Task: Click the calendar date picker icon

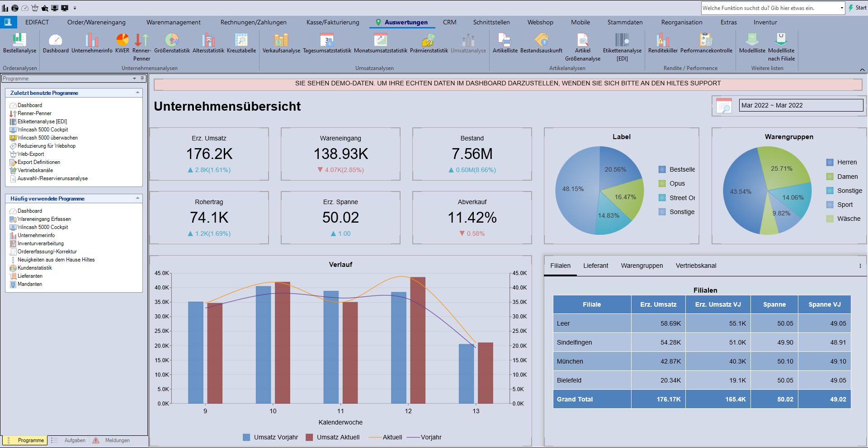Action: (x=724, y=106)
